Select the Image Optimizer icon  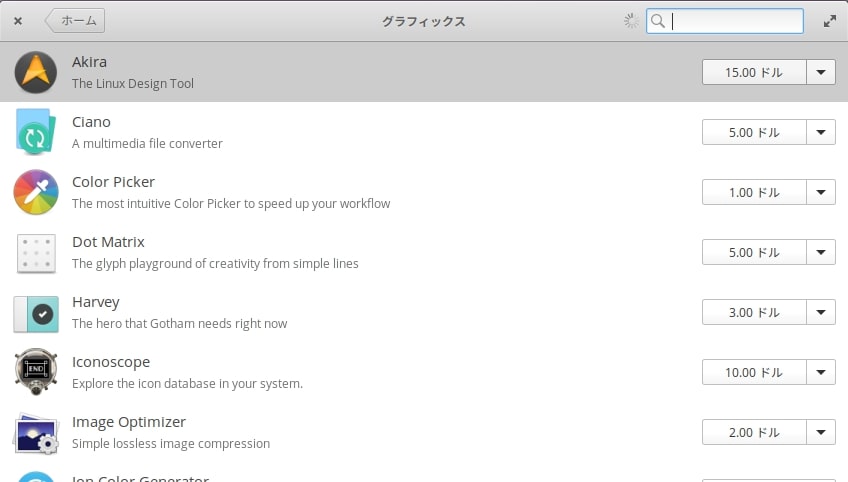tap(35, 432)
